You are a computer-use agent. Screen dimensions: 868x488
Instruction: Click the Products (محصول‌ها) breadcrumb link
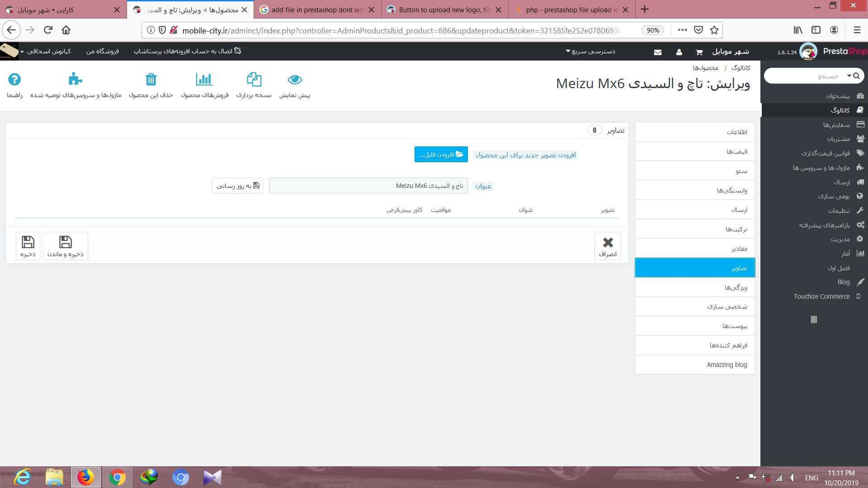(x=706, y=68)
